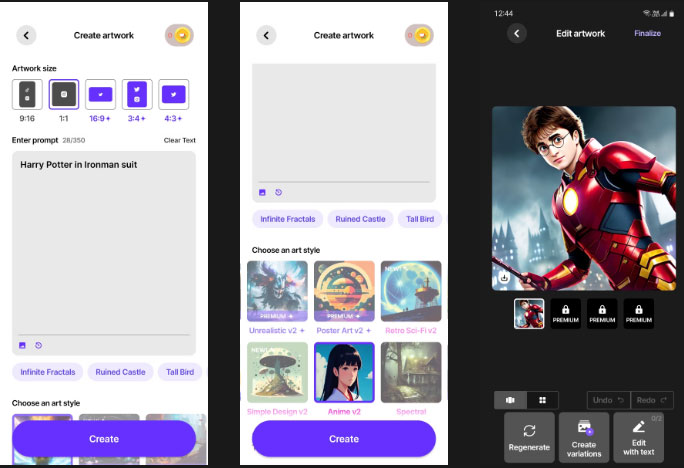Add image icon in the left prompt box
The image size is (684, 468).
[22, 345]
